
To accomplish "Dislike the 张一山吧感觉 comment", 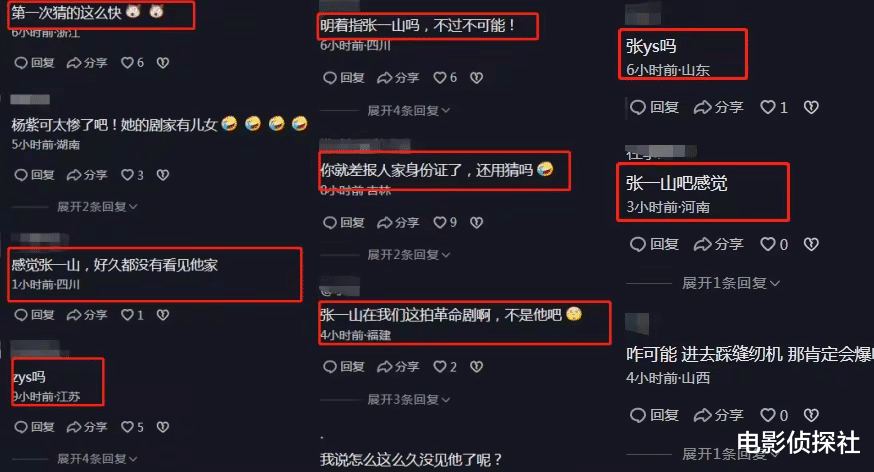I will pyautogui.click(x=811, y=244).
